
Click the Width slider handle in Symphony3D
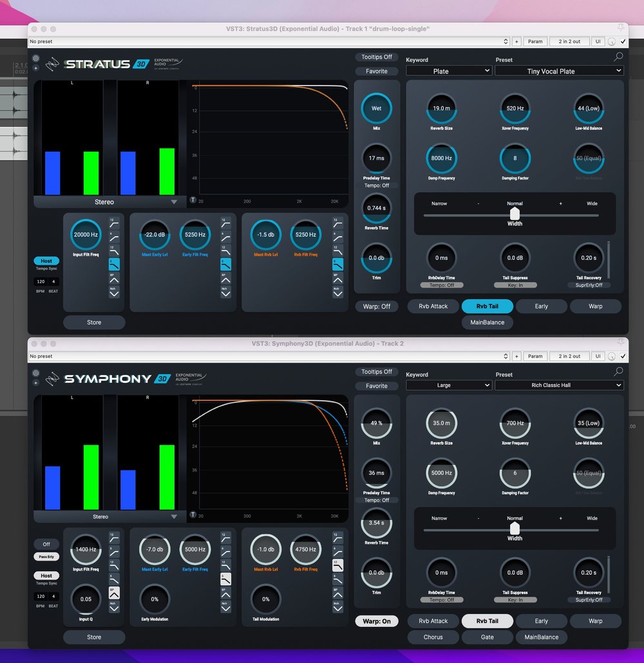(515, 528)
